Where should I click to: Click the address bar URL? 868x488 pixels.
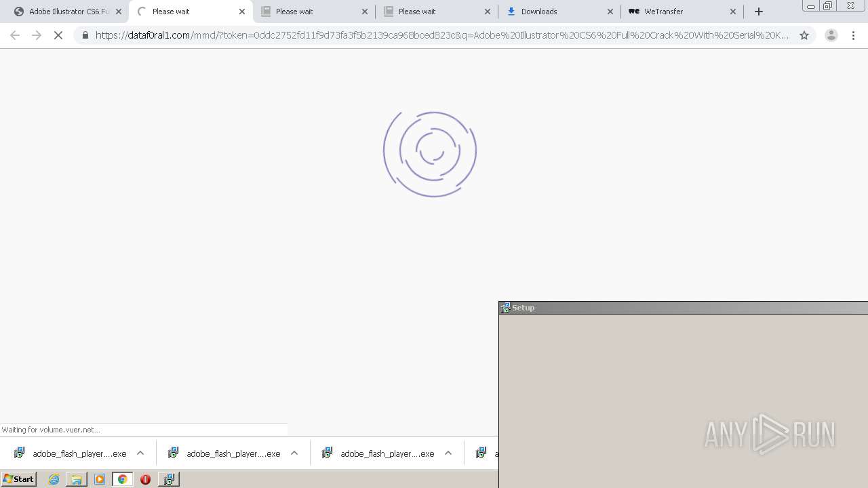point(442,35)
